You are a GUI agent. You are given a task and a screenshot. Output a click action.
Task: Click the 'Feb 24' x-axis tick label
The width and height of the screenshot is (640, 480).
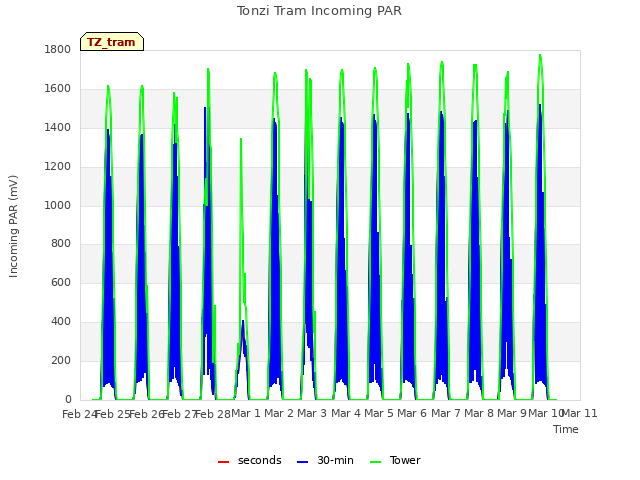[x=79, y=414]
